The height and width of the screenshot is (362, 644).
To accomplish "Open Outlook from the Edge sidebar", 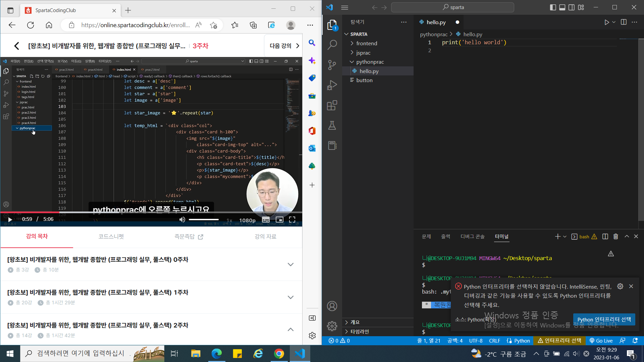I will pos(312,148).
